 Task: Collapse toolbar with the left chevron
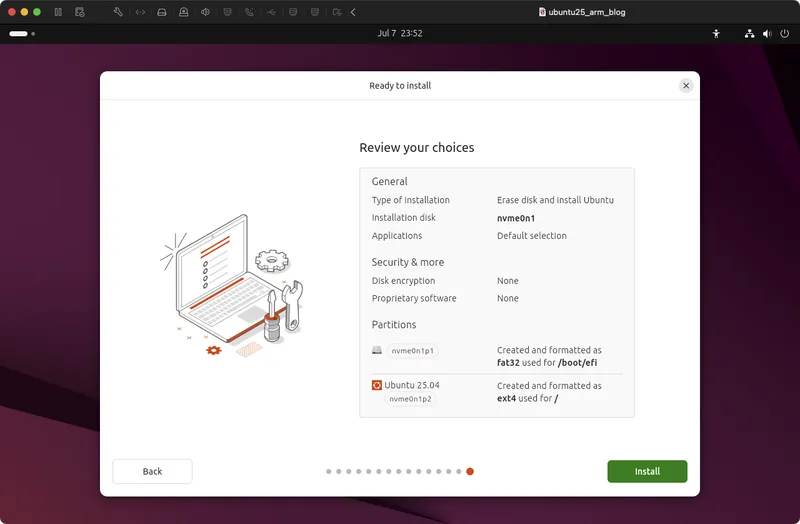[353, 12]
